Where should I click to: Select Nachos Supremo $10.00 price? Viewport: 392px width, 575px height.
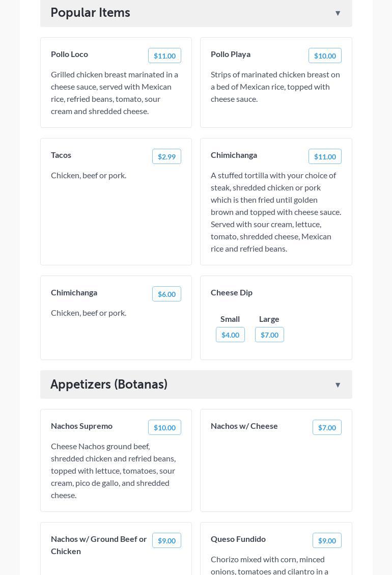(x=164, y=427)
